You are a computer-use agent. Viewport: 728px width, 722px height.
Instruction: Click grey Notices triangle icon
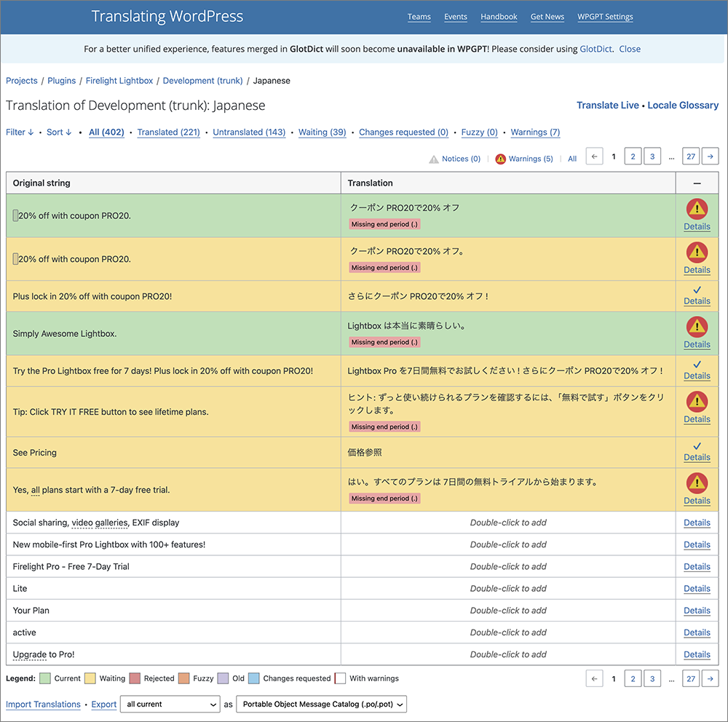pos(433,159)
